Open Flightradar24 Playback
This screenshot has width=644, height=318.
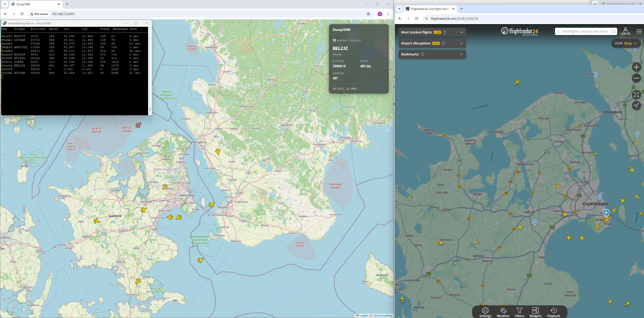point(553,312)
